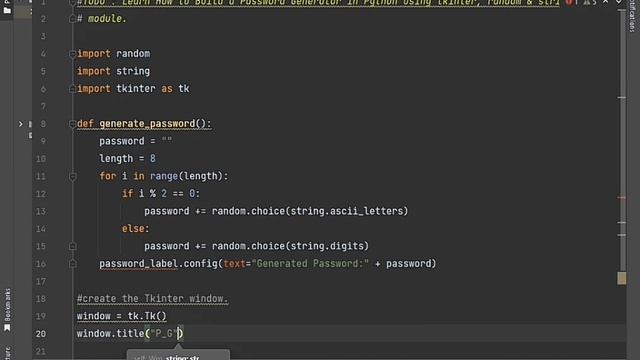Click the 'if i % 2 == 0:' condition

click(161, 194)
